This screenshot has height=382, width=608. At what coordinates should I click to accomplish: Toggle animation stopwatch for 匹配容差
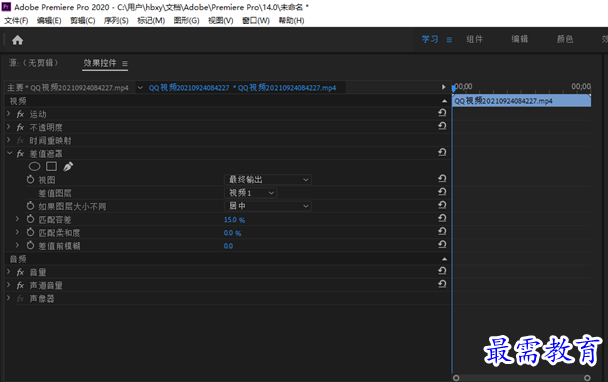click(x=30, y=219)
